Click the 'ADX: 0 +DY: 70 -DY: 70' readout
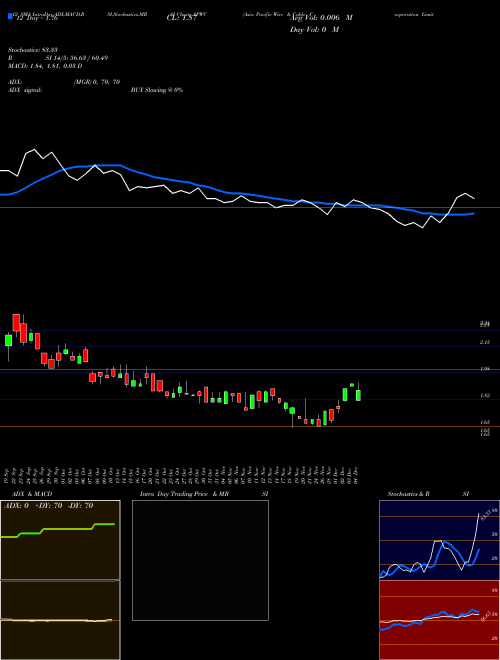This screenshot has height=660, width=500. (x=48, y=506)
